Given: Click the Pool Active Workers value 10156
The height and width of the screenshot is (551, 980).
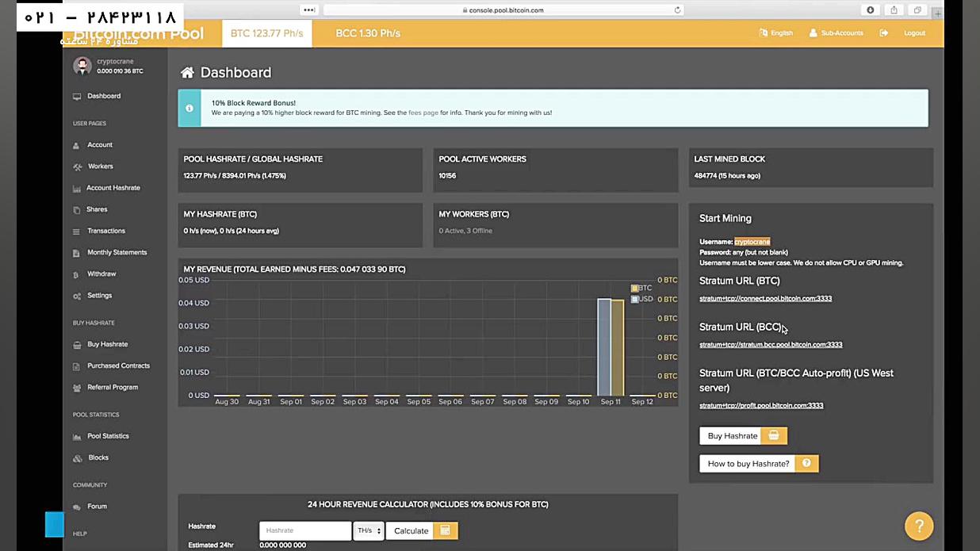Looking at the screenshot, I should click(447, 176).
